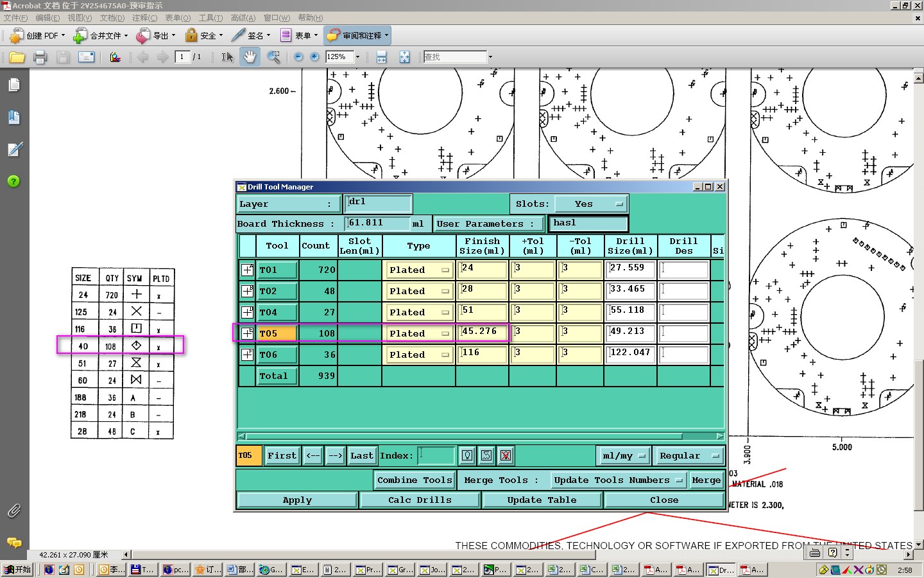Click the red X delete icon in Drill Tool Manager
Screen dimensions: 924x578
click(506, 455)
